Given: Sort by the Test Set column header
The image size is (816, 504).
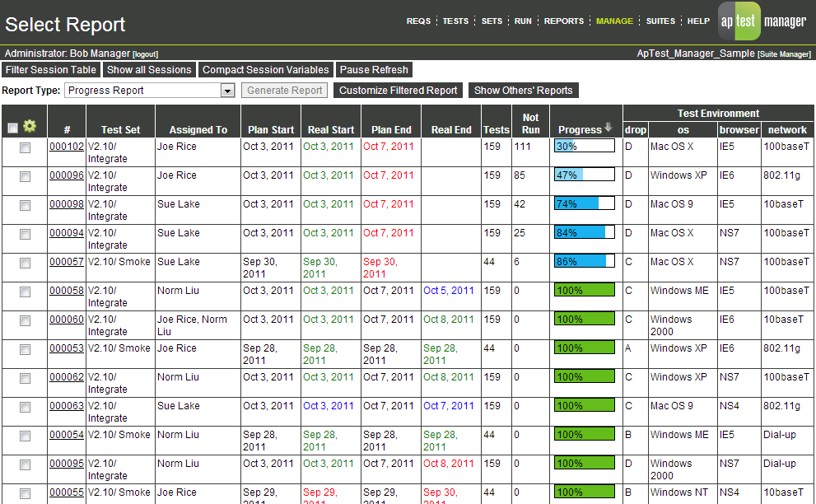Looking at the screenshot, I should (121, 130).
